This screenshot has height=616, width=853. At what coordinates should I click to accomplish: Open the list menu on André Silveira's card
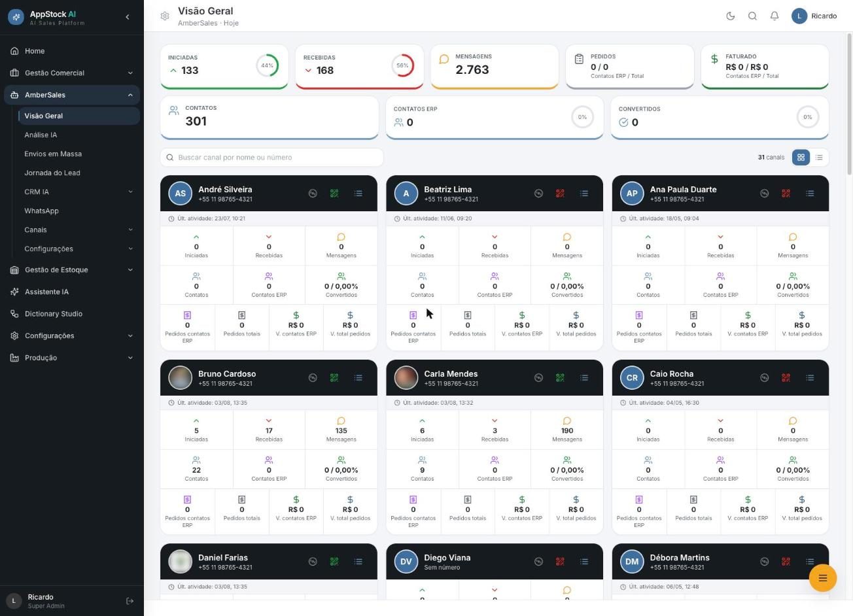(358, 194)
